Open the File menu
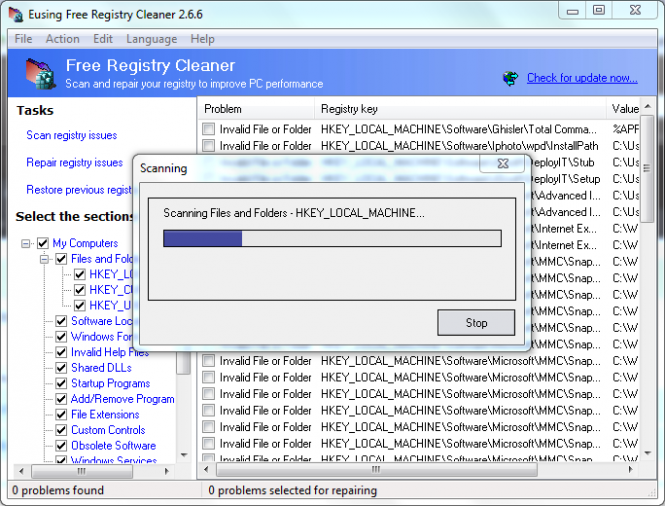The image size is (665, 506). pos(23,39)
